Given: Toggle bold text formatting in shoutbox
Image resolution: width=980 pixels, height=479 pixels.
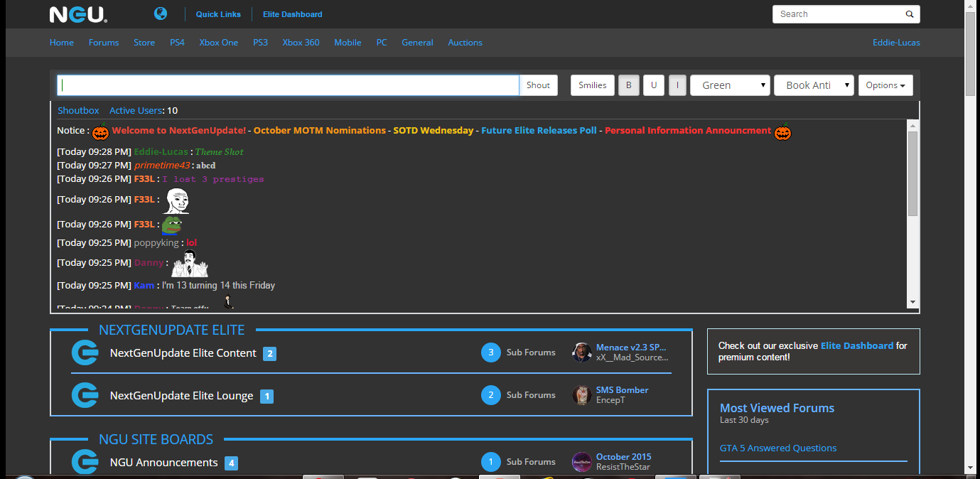Looking at the screenshot, I should click(628, 85).
